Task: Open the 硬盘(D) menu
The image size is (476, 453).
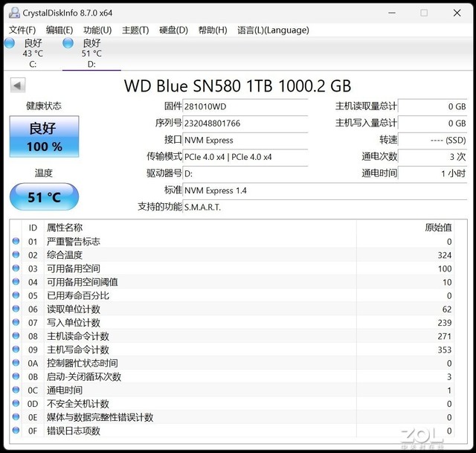Action: (x=173, y=30)
